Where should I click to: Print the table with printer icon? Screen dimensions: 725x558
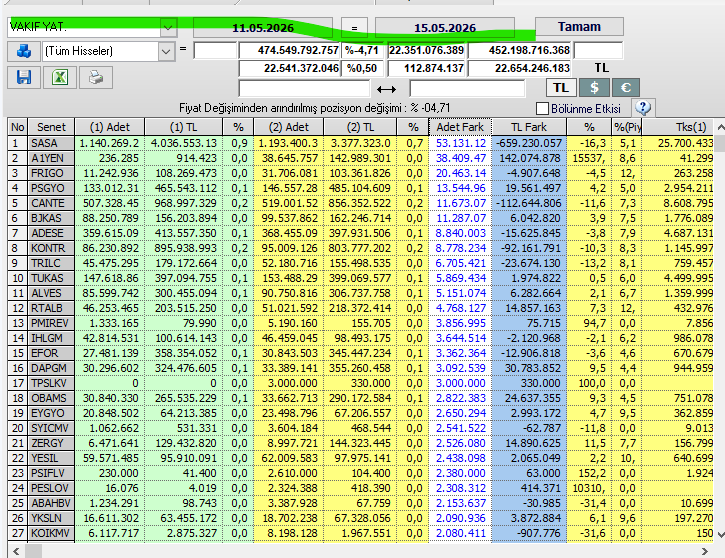click(96, 77)
